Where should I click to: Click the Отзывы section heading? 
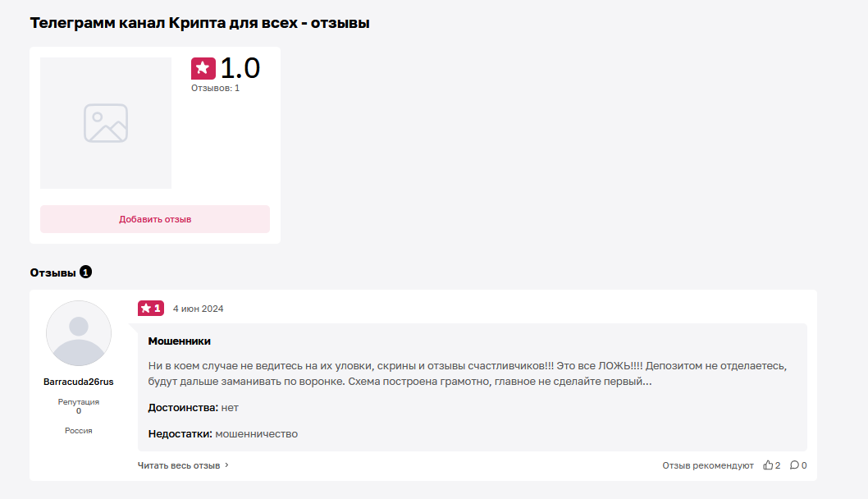point(53,272)
